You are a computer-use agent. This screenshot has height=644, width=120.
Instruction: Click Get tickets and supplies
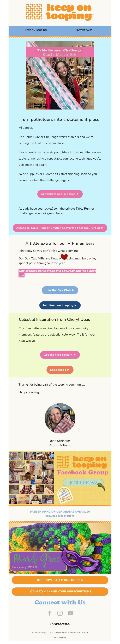click(60, 194)
